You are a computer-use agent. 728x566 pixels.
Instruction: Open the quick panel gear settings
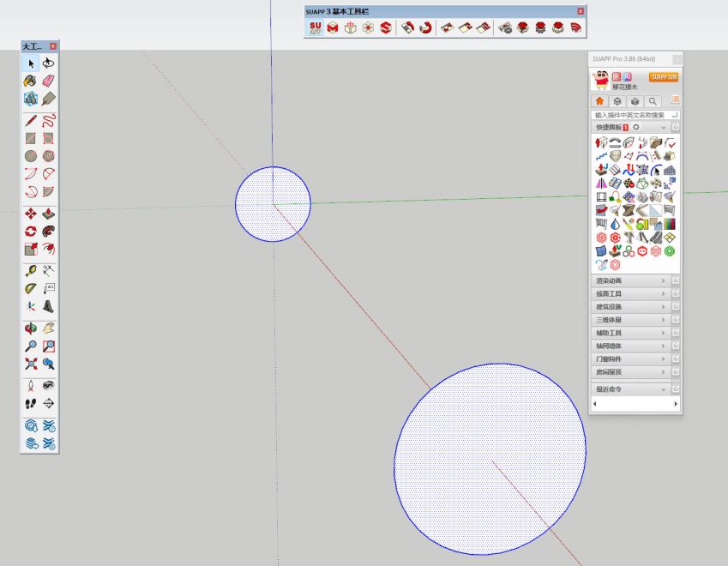point(636,127)
